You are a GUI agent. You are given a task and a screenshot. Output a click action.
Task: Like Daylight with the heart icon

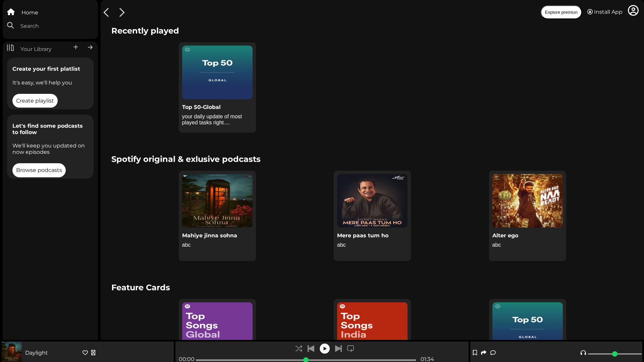coord(85,353)
